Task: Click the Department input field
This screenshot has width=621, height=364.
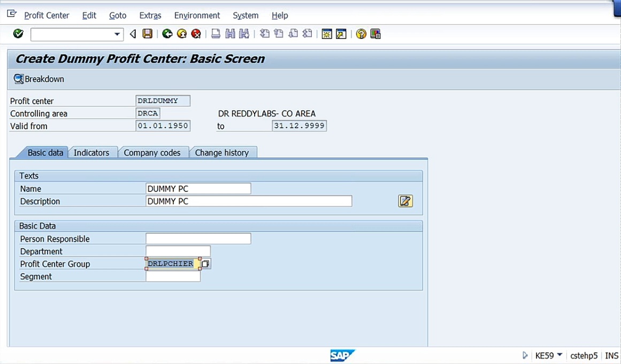Action: point(178,251)
